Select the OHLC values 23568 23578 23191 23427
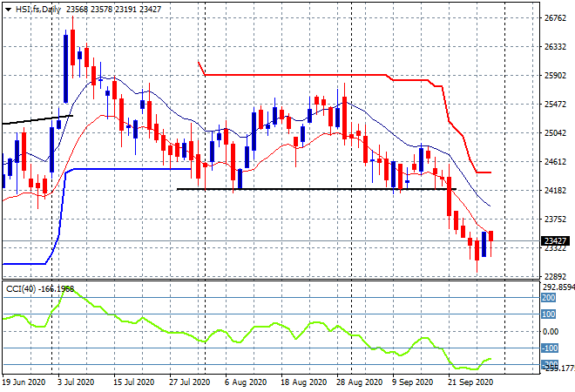 pyautogui.click(x=113, y=10)
